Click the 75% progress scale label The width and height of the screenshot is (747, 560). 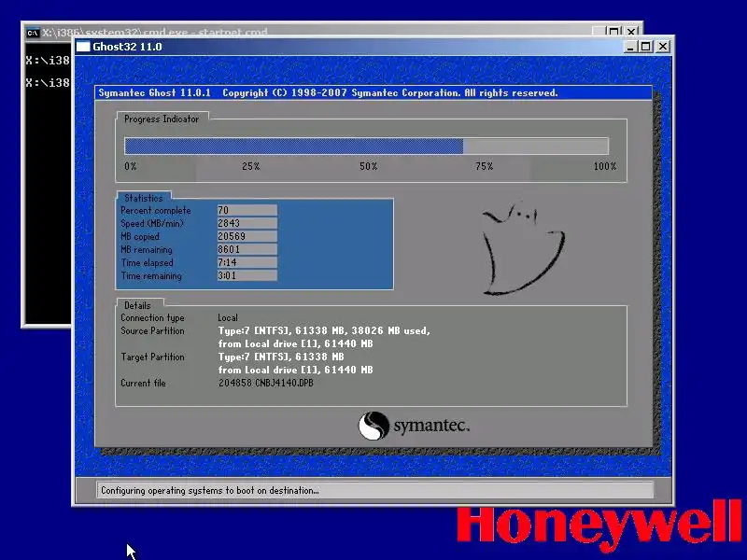click(x=484, y=166)
